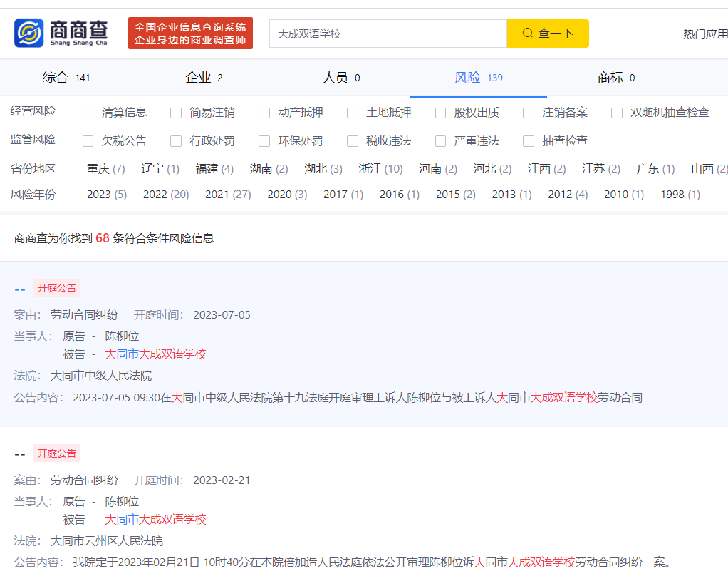Click the yellow 查一下 search button
Image resolution: width=728 pixels, height=586 pixels.
[x=548, y=34]
